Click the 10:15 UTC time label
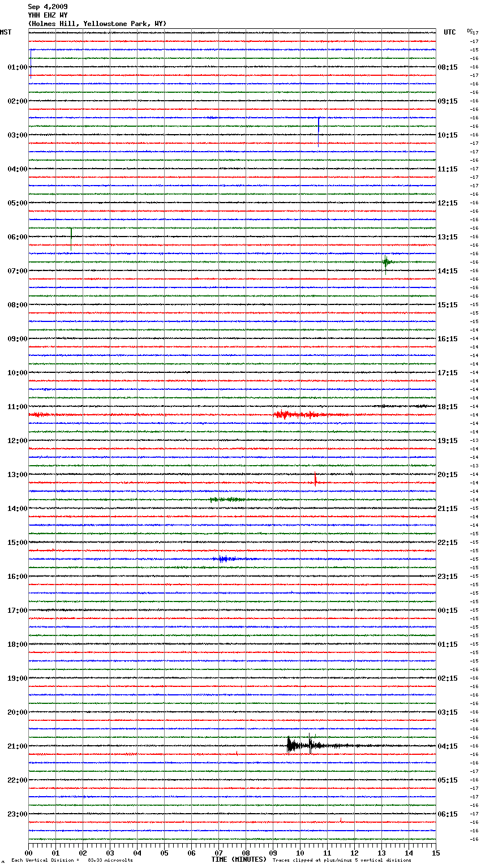 pos(448,135)
